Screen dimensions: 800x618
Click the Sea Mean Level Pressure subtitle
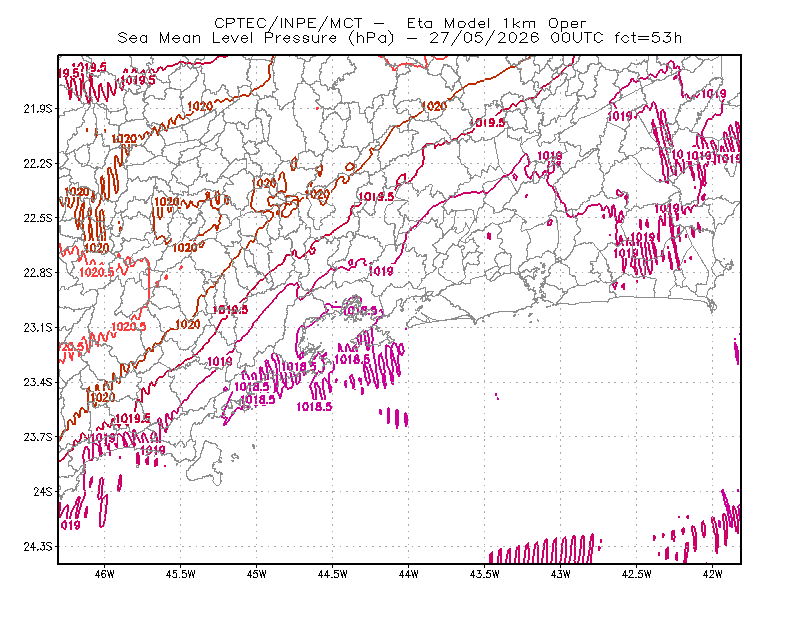pyautogui.click(x=399, y=38)
